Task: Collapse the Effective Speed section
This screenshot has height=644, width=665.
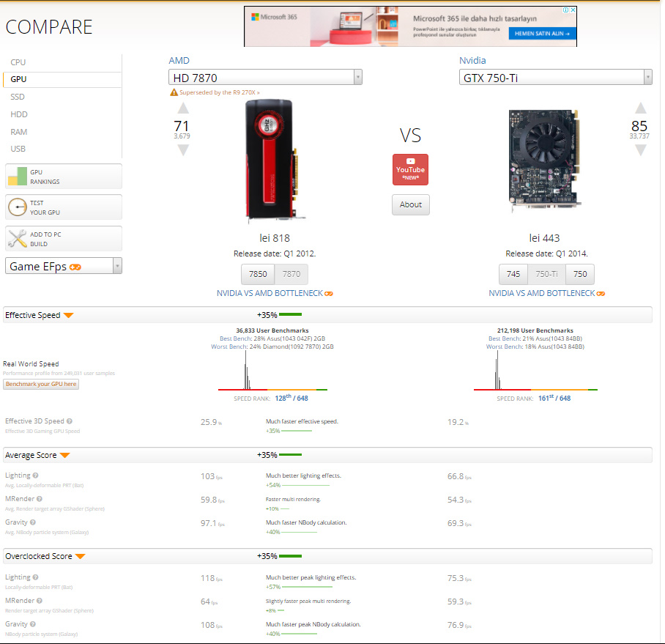Action: (x=69, y=315)
